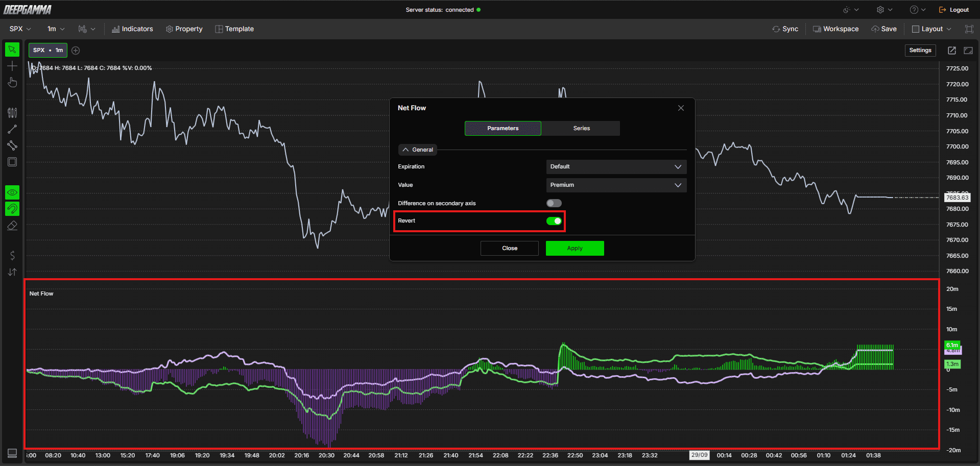This screenshot has height=466, width=980.
Task: Maximize the chart panel
Action: [968, 51]
